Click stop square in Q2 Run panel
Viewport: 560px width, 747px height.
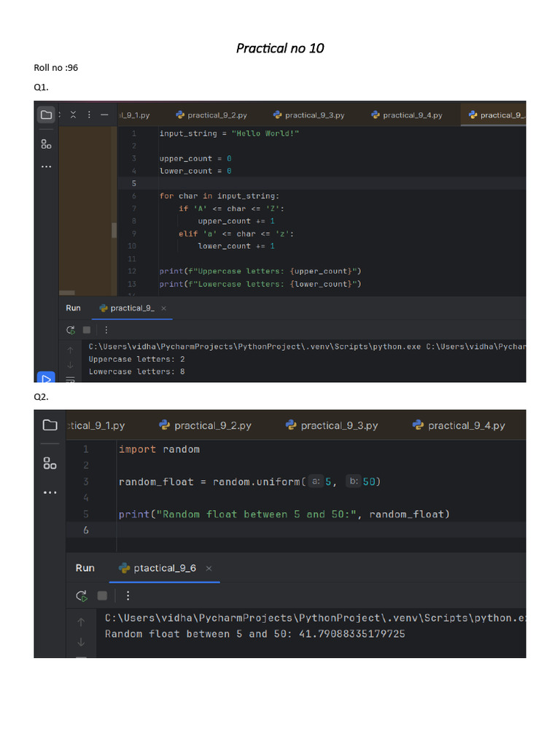[x=101, y=596]
